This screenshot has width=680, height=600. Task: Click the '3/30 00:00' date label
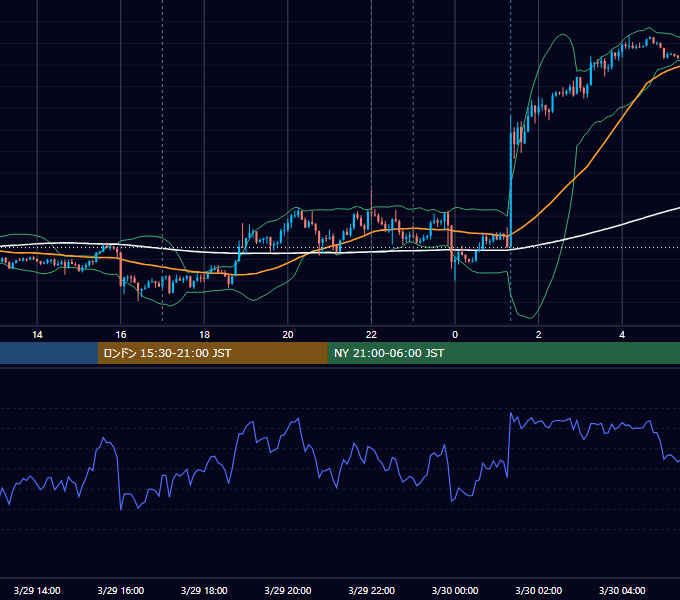pyautogui.click(x=455, y=590)
